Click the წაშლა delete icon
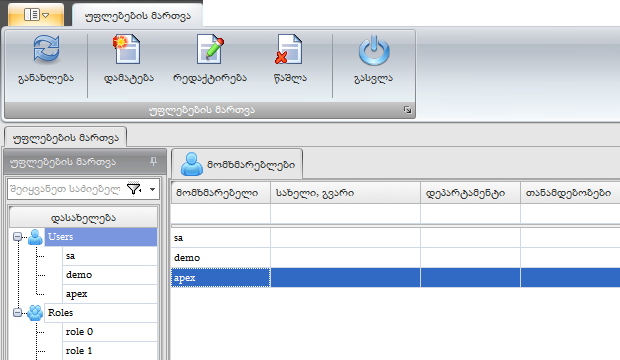Image resolution: width=620 pixels, height=360 pixels. pos(289,49)
